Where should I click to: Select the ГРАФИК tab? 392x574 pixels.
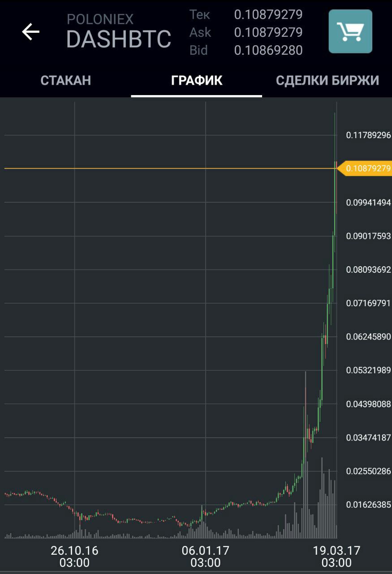click(197, 80)
